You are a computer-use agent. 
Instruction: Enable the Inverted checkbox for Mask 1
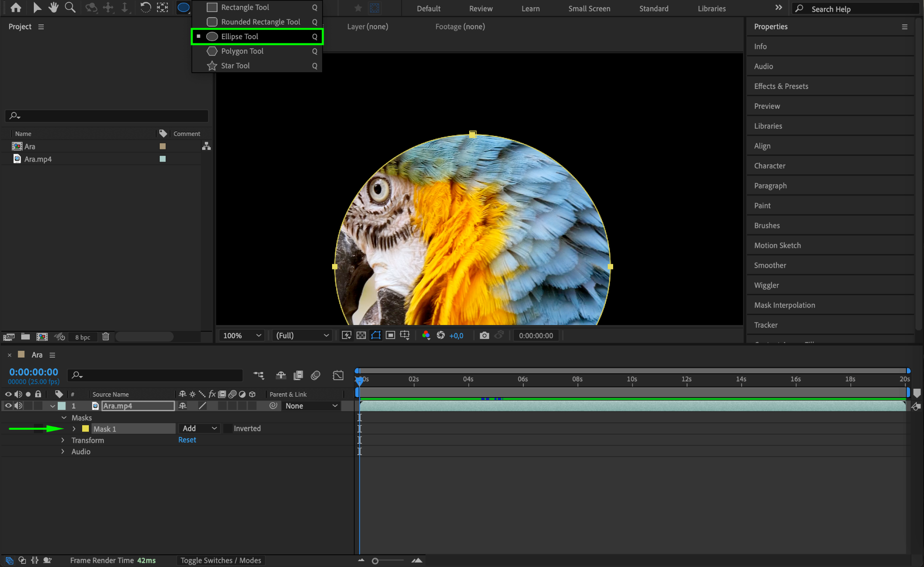coord(228,428)
